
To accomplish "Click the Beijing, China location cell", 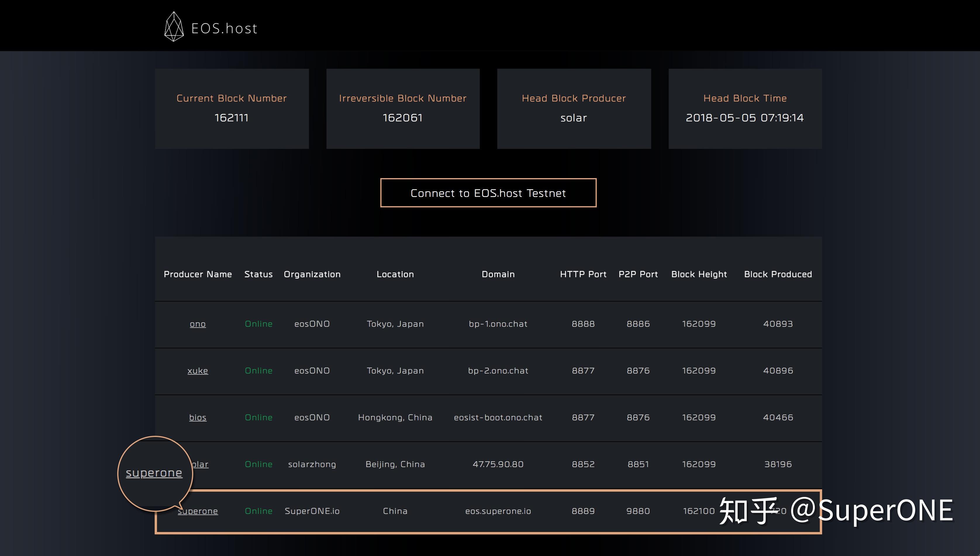I will [x=395, y=465].
